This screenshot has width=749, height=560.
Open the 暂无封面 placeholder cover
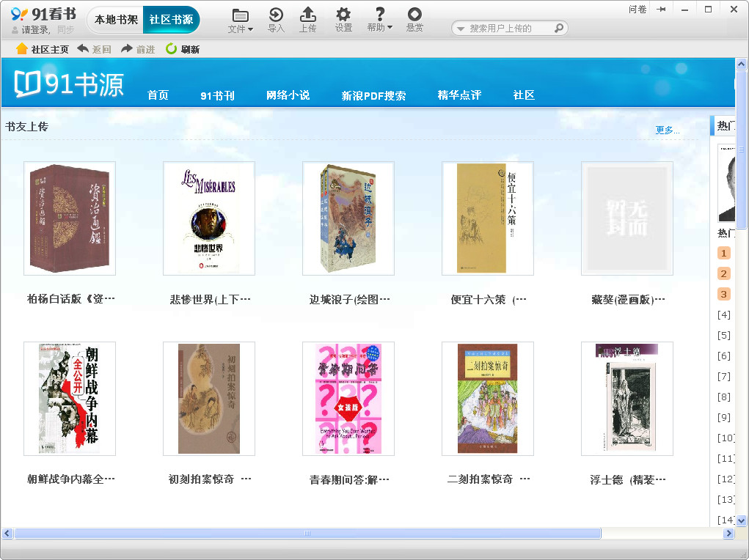(x=627, y=218)
